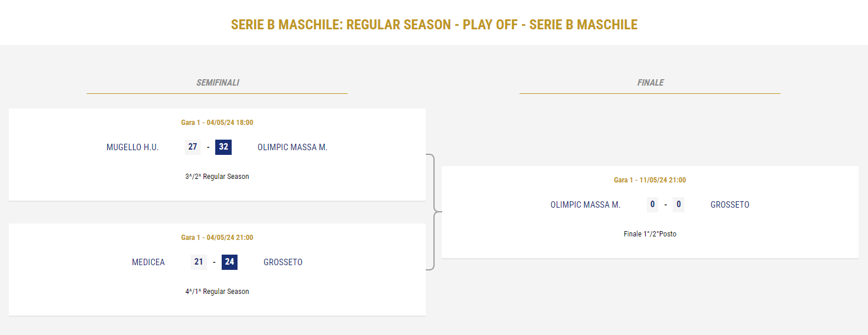Viewport: 868px width, 335px height.
Task: Select the final's right 0 score
Action: (x=679, y=204)
